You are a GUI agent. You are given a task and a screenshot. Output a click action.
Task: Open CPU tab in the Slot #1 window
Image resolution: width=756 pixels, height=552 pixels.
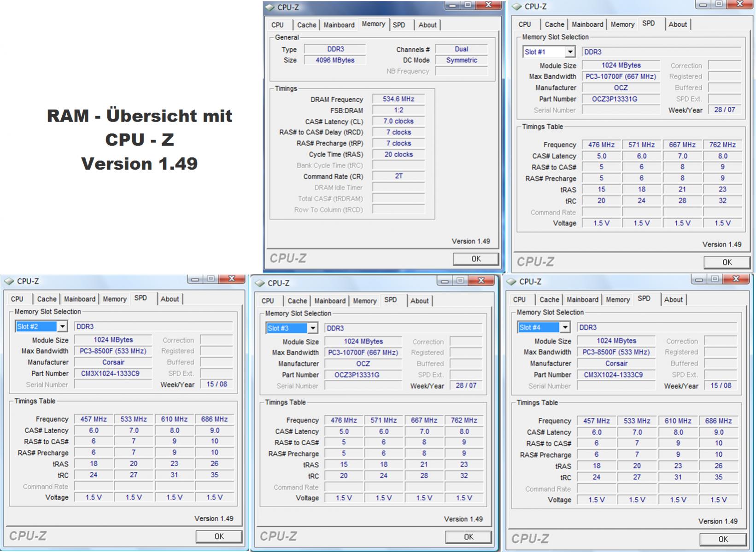[525, 24]
